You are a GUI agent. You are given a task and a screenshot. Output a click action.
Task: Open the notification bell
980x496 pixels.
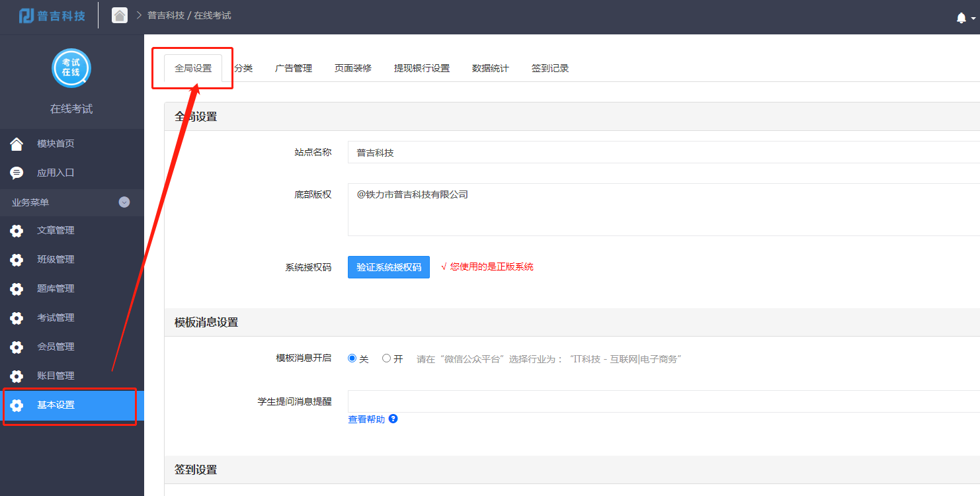961,18
